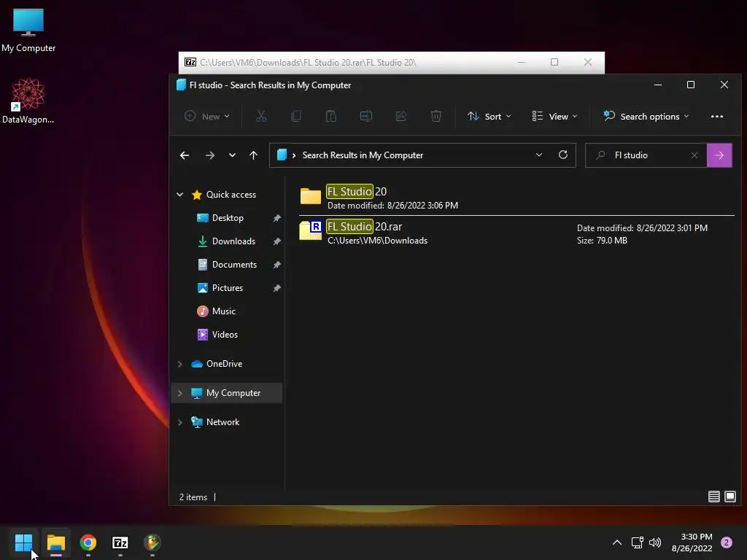747x560 pixels.
Task: Click the 7-Zip window title bar behind
Action: pyautogui.click(x=392, y=63)
